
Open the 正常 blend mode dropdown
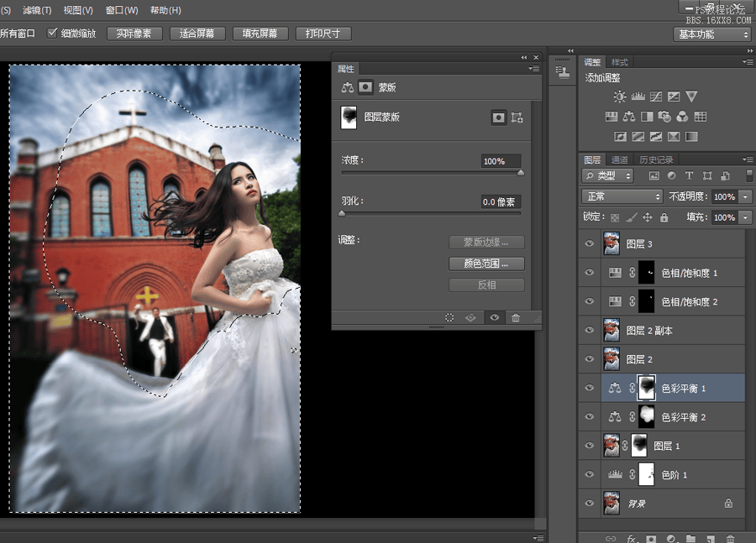[x=622, y=196]
